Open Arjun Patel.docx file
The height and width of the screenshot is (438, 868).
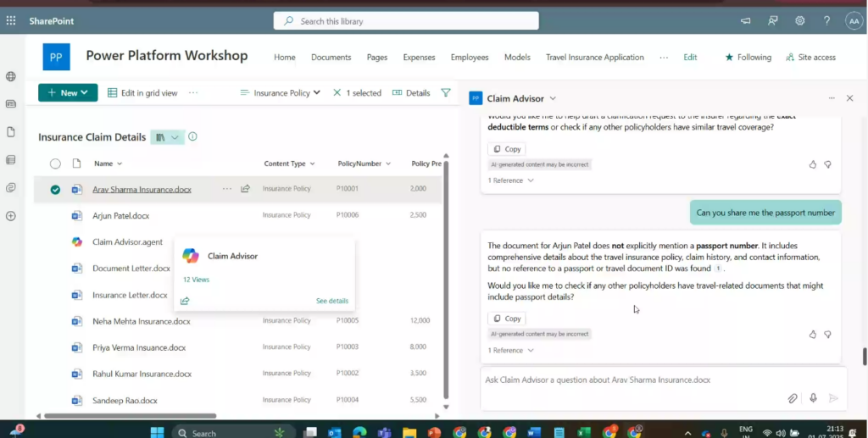point(120,216)
